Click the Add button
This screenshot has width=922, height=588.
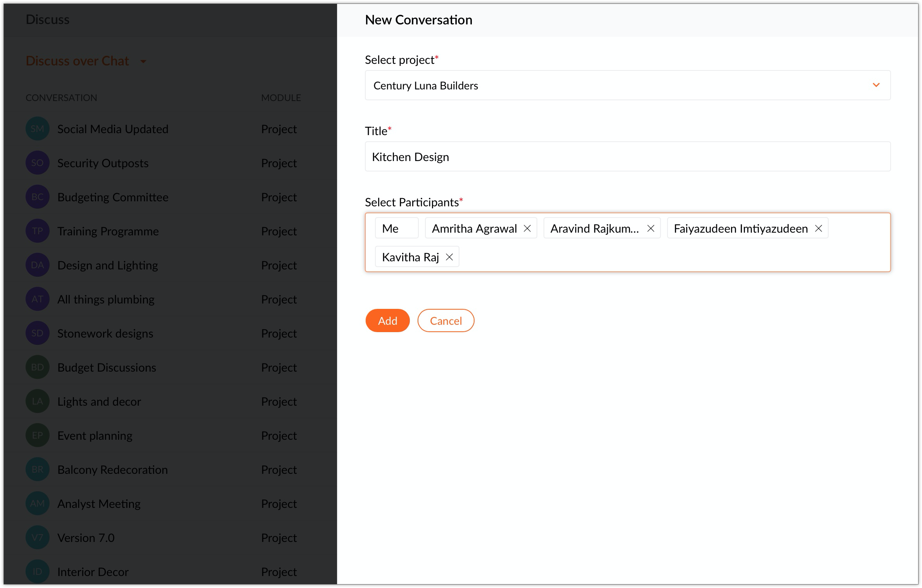387,321
